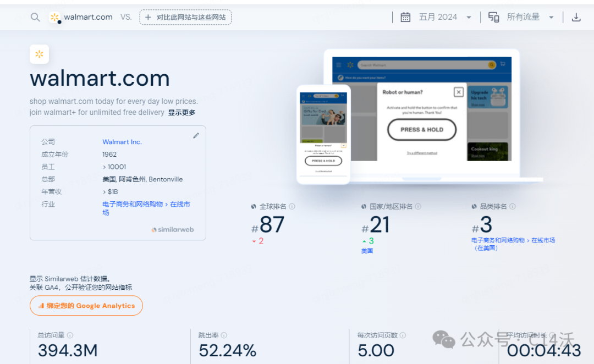
Task: Open info icon next to 总访问量
Action: [70, 335]
